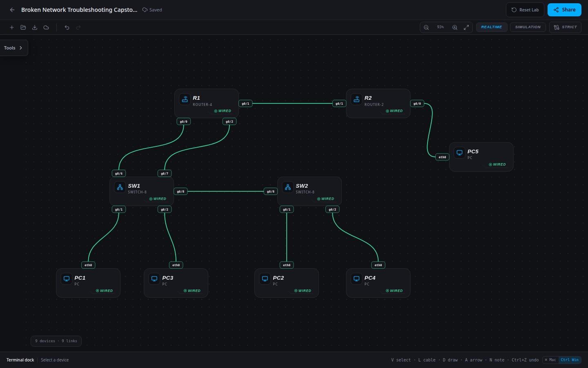Image resolution: width=588 pixels, height=368 pixels.
Task: Open the Terminal dock
Action: coord(20,360)
